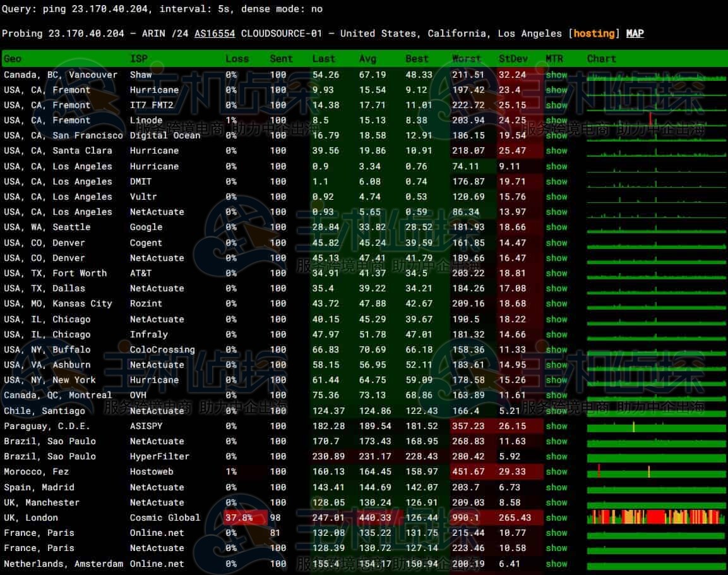Show MTR for Seattle Google row
Screen dimensions: 728x575
(556, 227)
